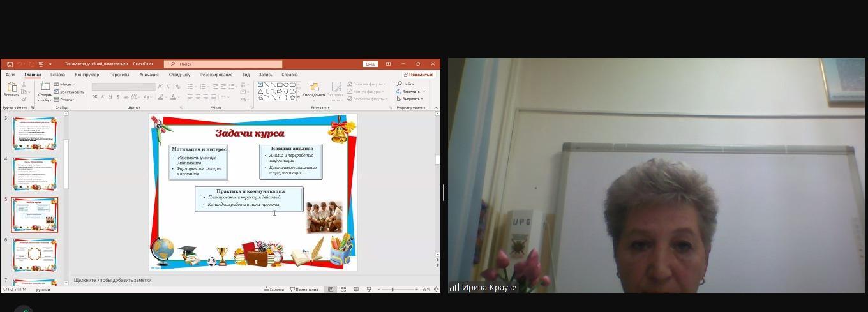Click the Share (Поделиться) button
The image size is (868, 312).
pos(419,75)
